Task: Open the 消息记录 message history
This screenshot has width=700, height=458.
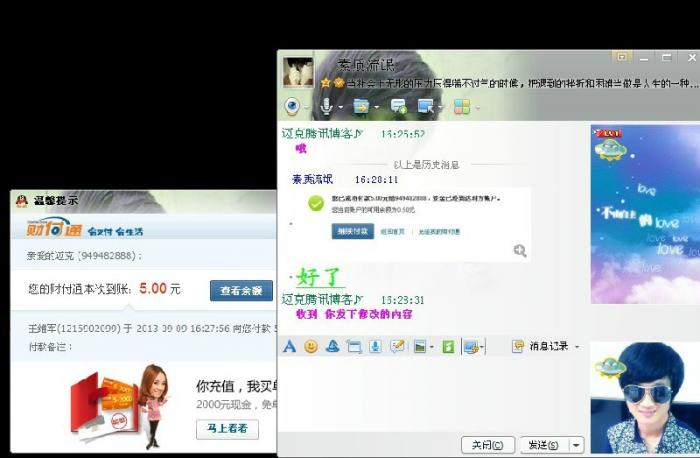Action: 548,346
